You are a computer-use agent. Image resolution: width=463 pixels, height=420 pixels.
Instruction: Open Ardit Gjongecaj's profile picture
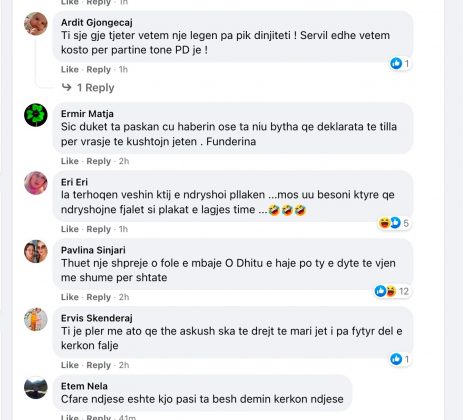click(x=36, y=24)
